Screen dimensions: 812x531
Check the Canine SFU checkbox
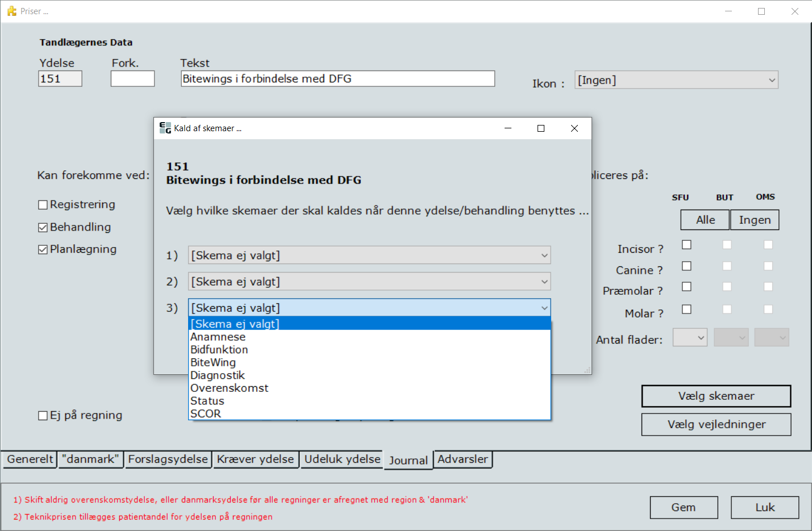[686, 266]
